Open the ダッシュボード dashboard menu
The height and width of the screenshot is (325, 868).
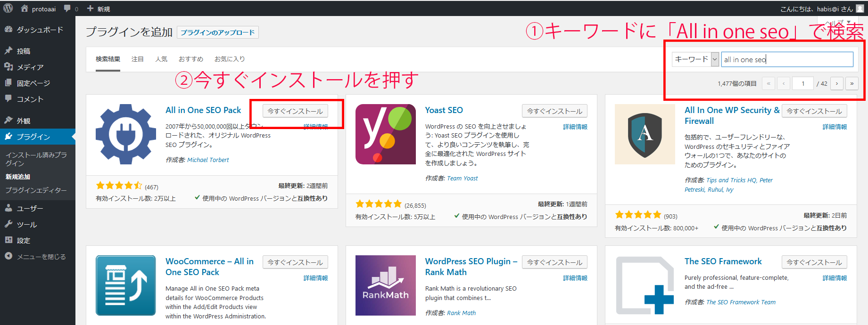(40, 30)
